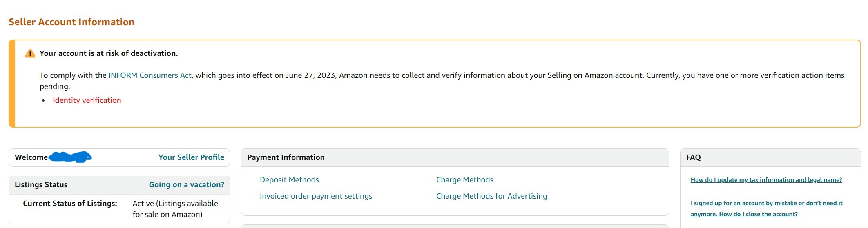
Task: Click the Payment Information panel header
Action: 455,157
